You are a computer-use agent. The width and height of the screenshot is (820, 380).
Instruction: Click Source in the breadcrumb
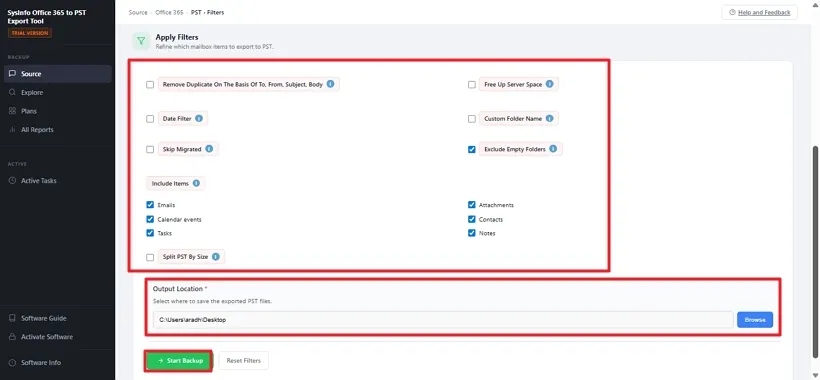click(x=138, y=12)
